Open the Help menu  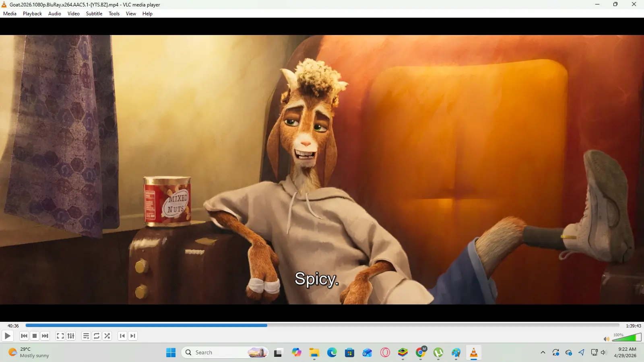tap(147, 14)
